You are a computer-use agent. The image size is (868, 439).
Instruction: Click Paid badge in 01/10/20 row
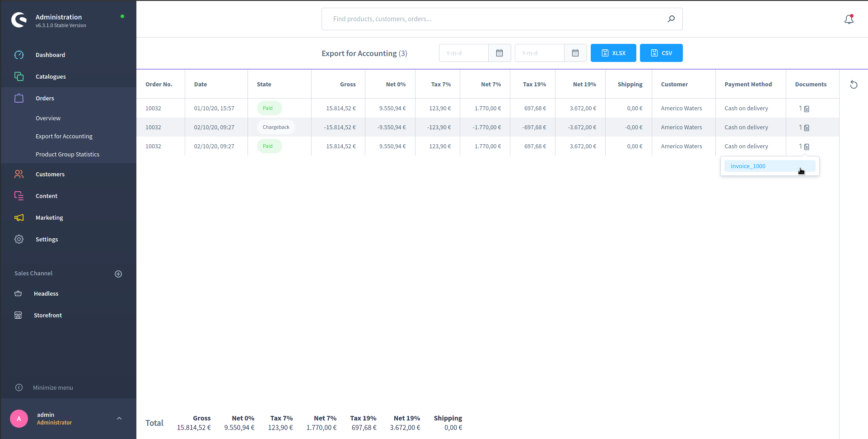pyautogui.click(x=269, y=109)
